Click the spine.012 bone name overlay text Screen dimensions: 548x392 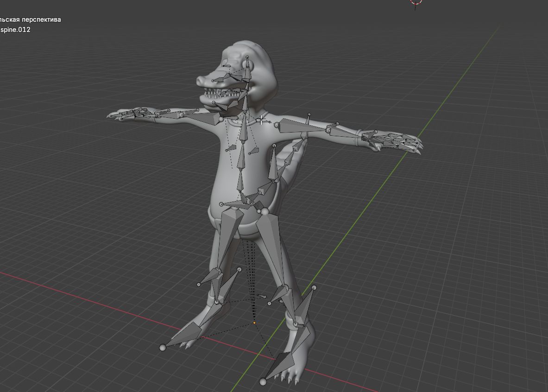pyautogui.click(x=15, y=30)
